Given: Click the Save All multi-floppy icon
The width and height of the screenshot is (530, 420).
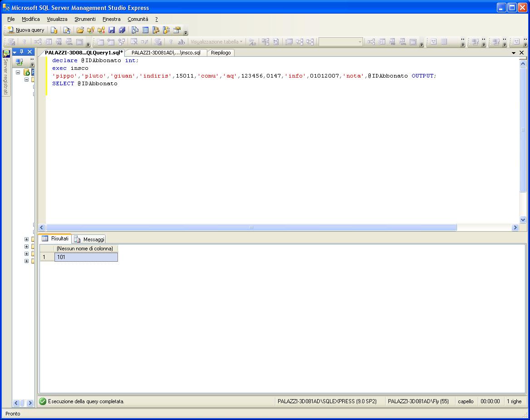Looking at the screenshot, I should point(122,30).
